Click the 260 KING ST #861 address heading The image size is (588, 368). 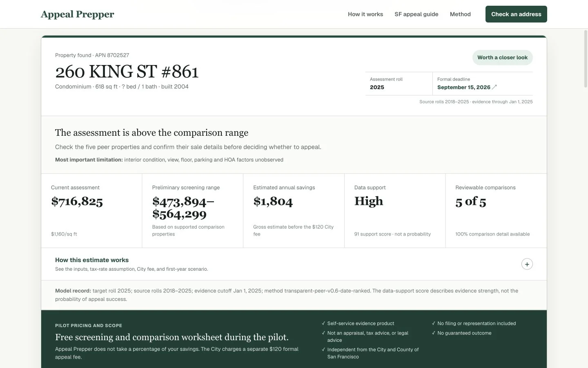tap(127, 72)
